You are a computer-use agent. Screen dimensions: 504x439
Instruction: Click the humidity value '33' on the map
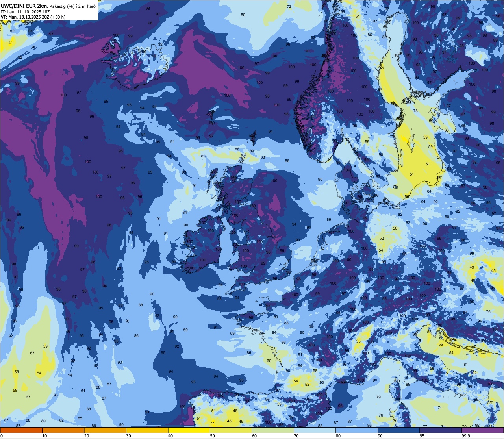[x=358, y=341]
